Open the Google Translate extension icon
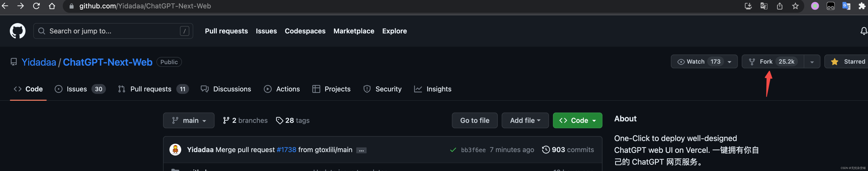The image size is (868, 171). tap(846, 6)
